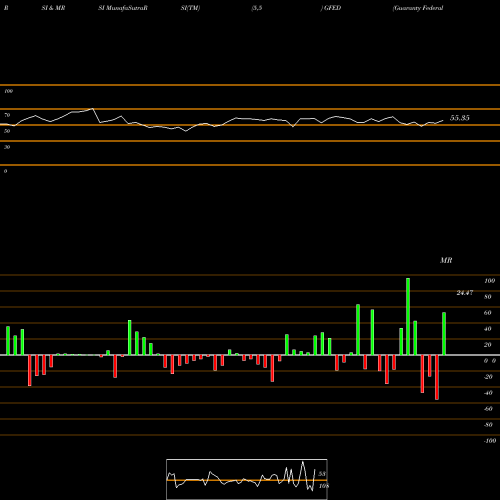Click the SI MunafaSutraR header label
This screenshot has height=500, width=500.
pyautogui.click(x=123, y=8)
